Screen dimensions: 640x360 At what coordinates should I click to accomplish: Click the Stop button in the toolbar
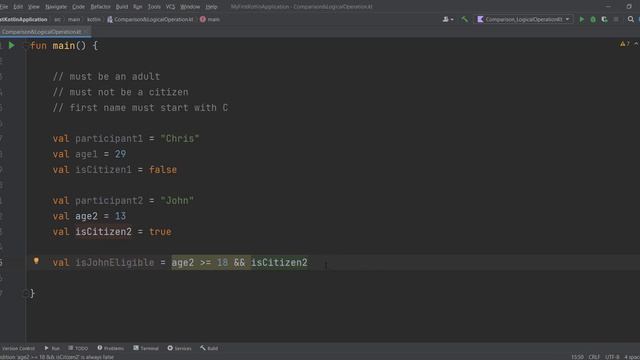(616, 19)
